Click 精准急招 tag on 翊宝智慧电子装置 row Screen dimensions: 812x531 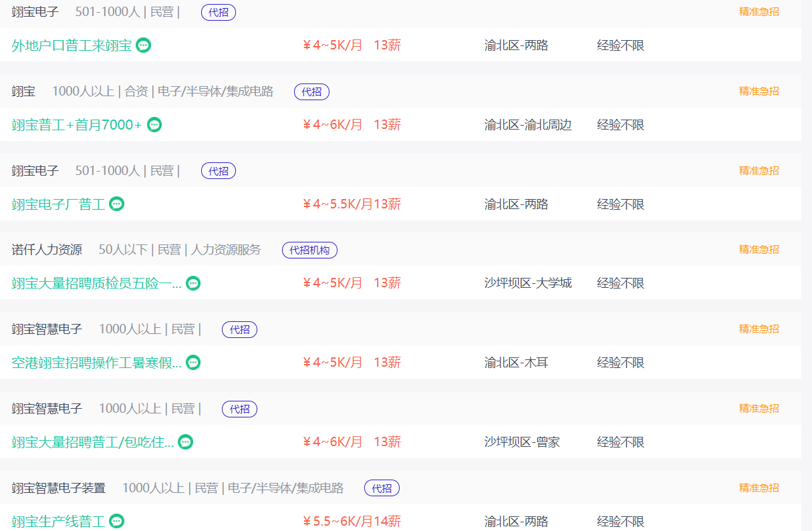[759, 488]
